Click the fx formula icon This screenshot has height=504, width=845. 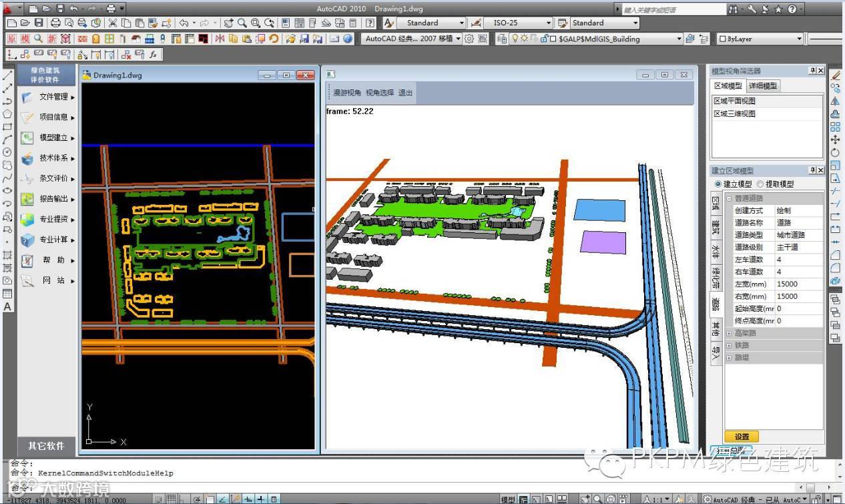pos(153,55)
